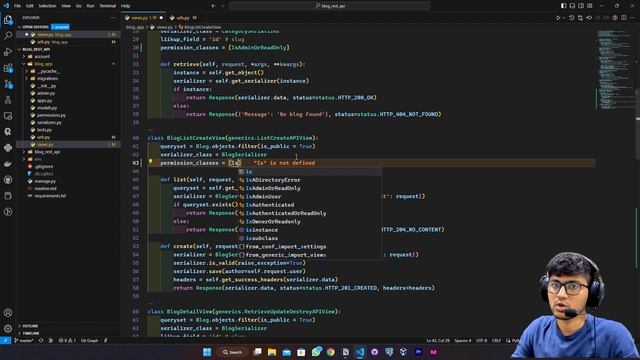
Task: Open Explorer Views and More Actions ellipsis
Action: [113, 18]
